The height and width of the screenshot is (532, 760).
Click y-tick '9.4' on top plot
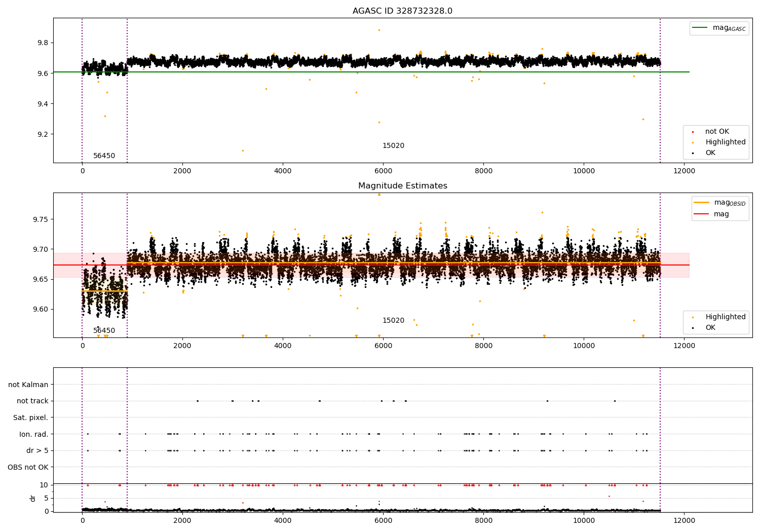pyautogui.click(x=43, y=104)
